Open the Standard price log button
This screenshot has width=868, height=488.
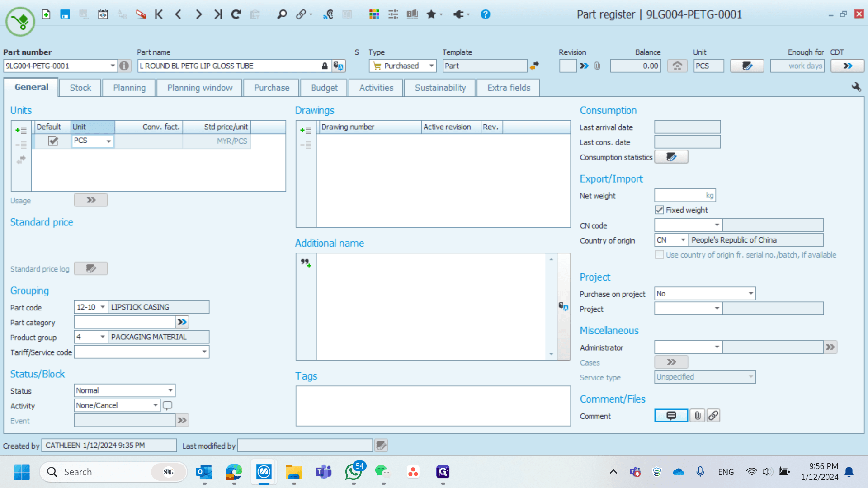coord(91,269)
